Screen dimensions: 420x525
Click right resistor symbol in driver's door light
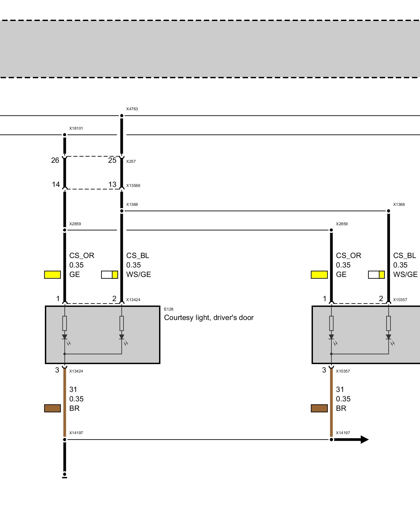[122, 323]
